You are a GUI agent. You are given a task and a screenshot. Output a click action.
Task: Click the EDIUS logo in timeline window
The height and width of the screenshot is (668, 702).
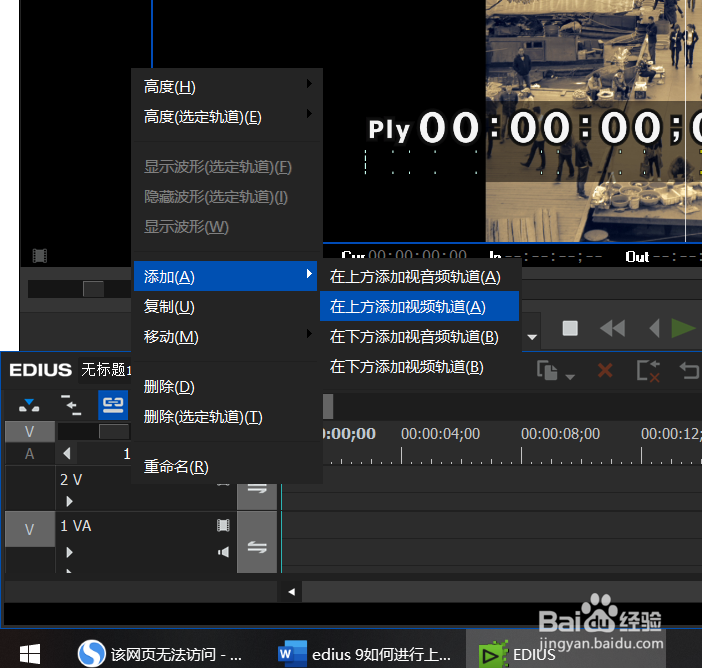(x=40, y=370)
